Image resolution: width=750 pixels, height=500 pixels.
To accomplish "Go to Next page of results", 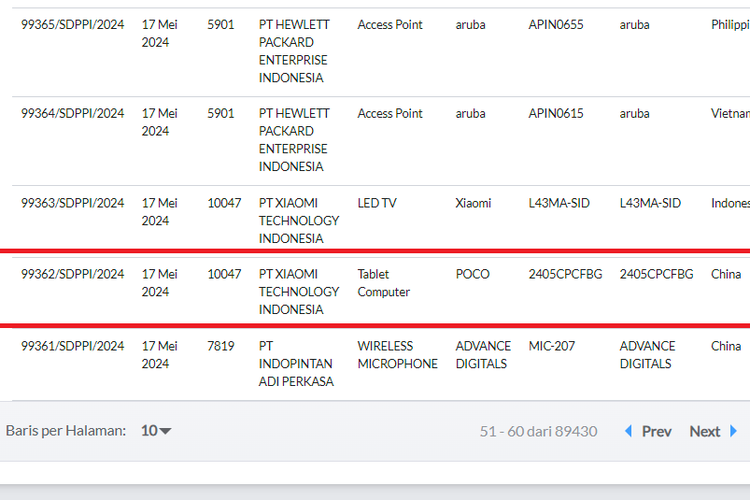I will click(705, 431).
